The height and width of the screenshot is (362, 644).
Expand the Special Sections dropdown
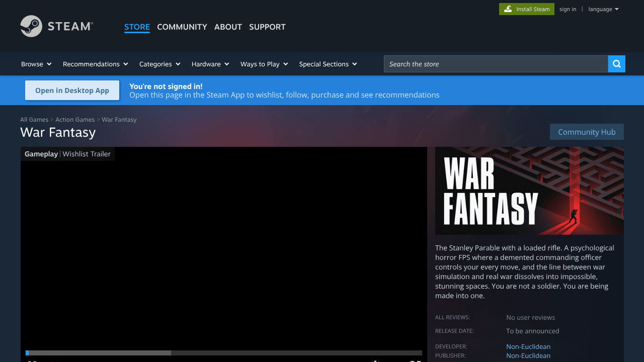click(x=328, y=64)
